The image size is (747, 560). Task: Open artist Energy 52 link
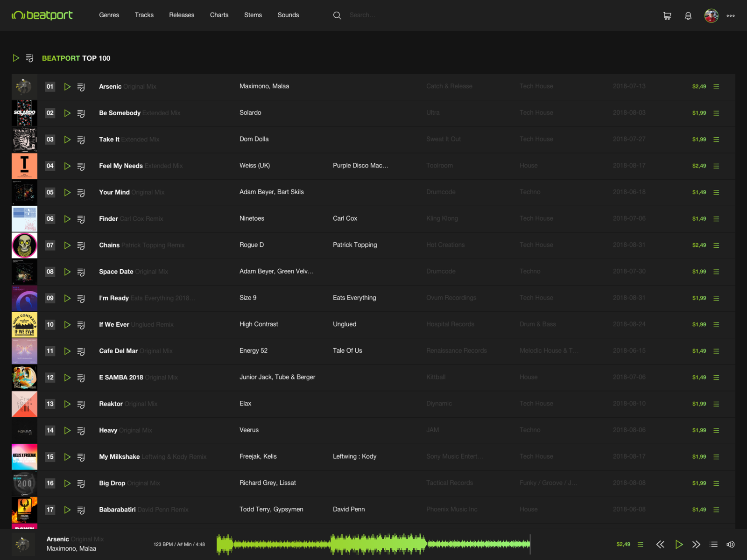254,350
